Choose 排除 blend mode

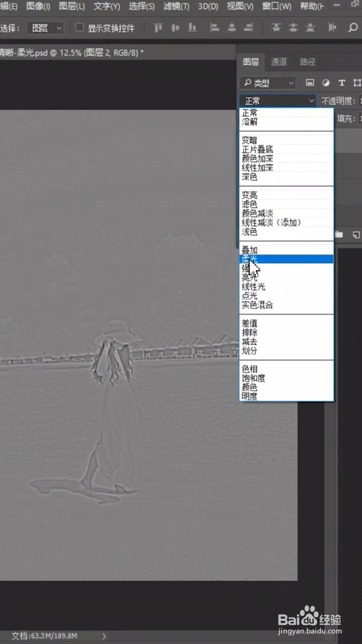click(x=286, y=333)
